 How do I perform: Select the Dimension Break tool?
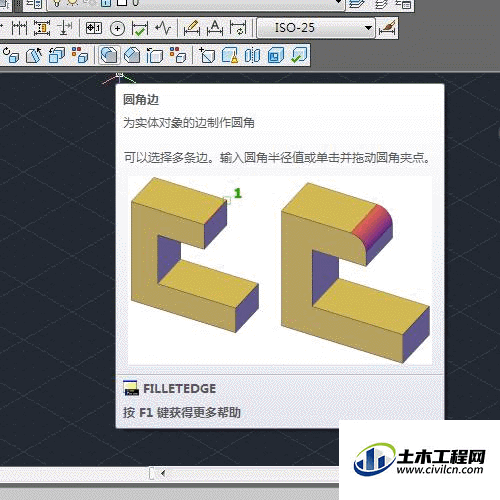tap(65, 28)
